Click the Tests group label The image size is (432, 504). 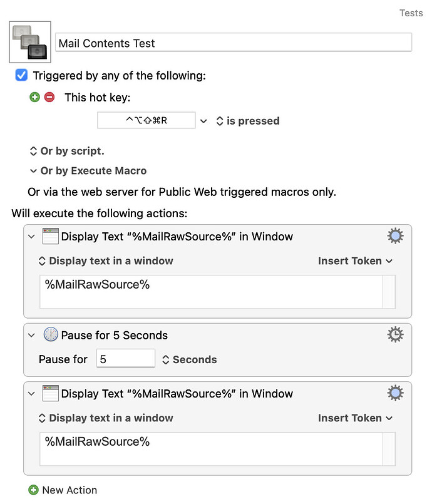coord(411,13)
